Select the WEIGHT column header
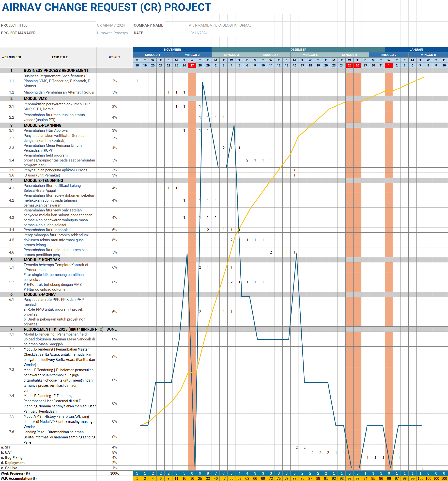This screenshot has width=448, height=481. [x=114, y=57]
